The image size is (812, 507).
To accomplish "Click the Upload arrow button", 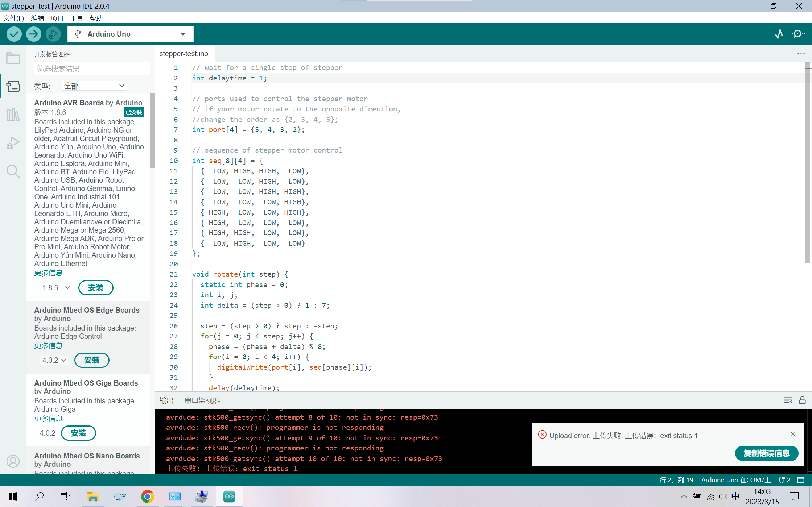I will [x=33, y=34].
